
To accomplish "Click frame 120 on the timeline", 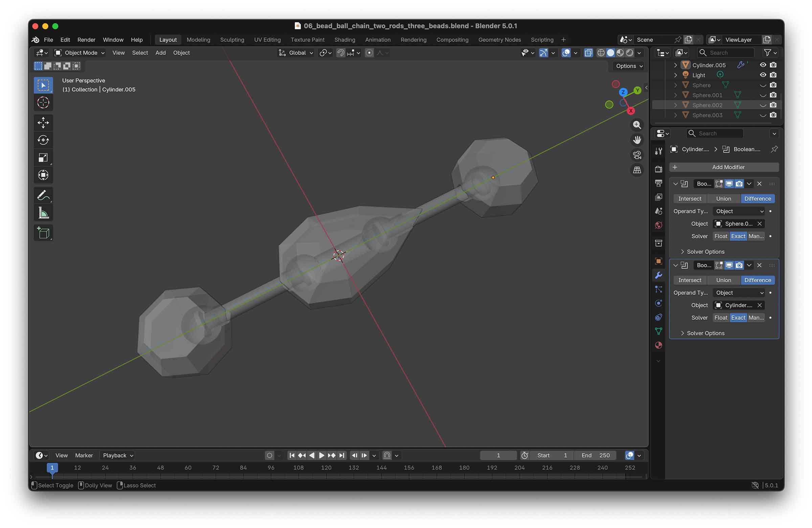I will [x=326, y=468].
